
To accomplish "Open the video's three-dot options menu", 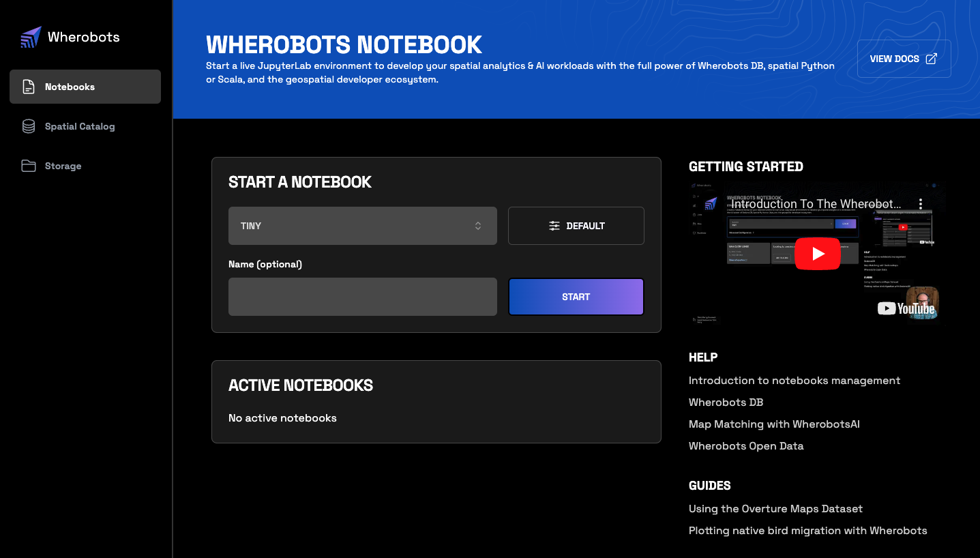I will pos(921,204).
